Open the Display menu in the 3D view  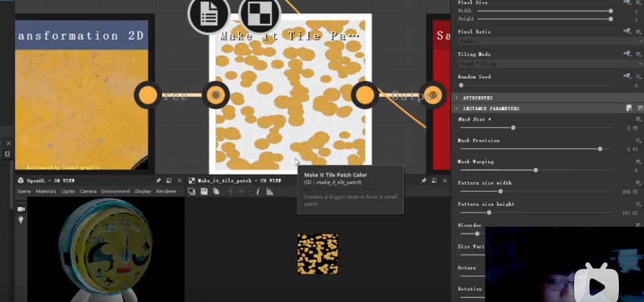pyautogui.click(x=143, y=191)
